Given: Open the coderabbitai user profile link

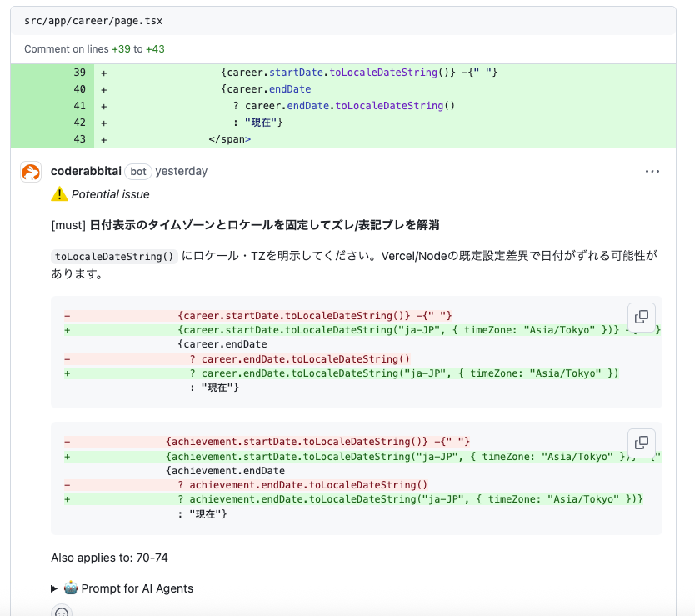Looking at the screenshot, I should 86,171.
